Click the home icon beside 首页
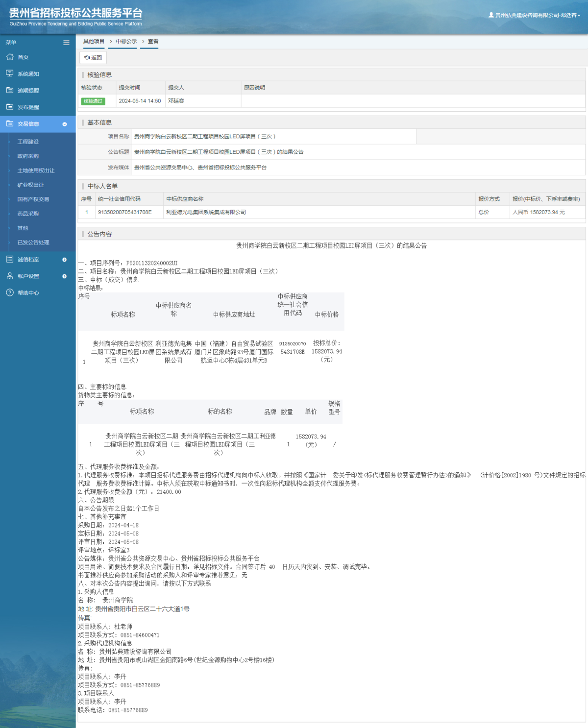 tap(10, 57)
